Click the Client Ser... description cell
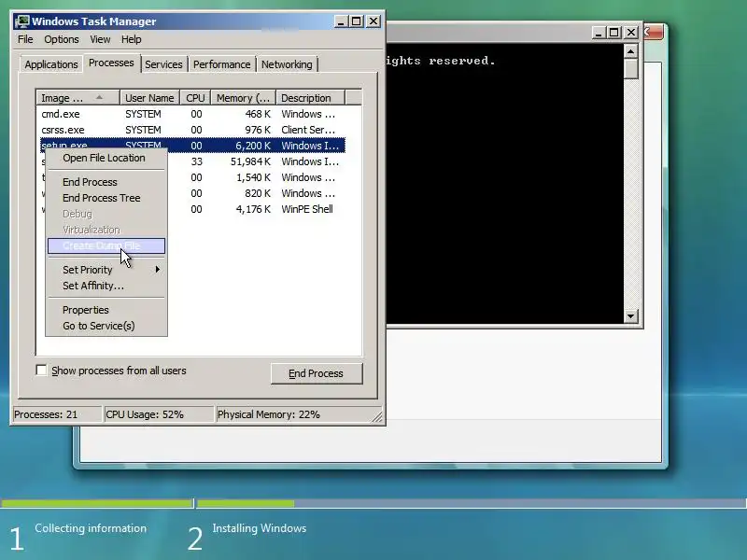 [308, 130]
